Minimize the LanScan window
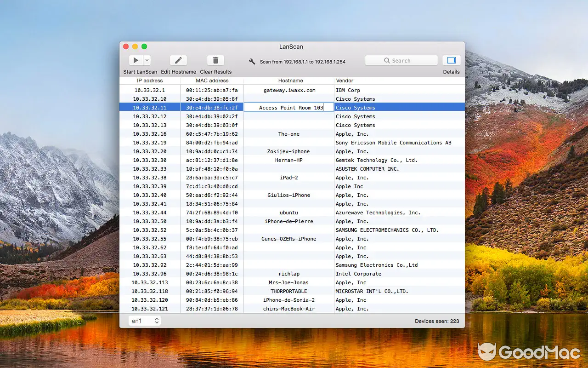 [x=135, y=46]
